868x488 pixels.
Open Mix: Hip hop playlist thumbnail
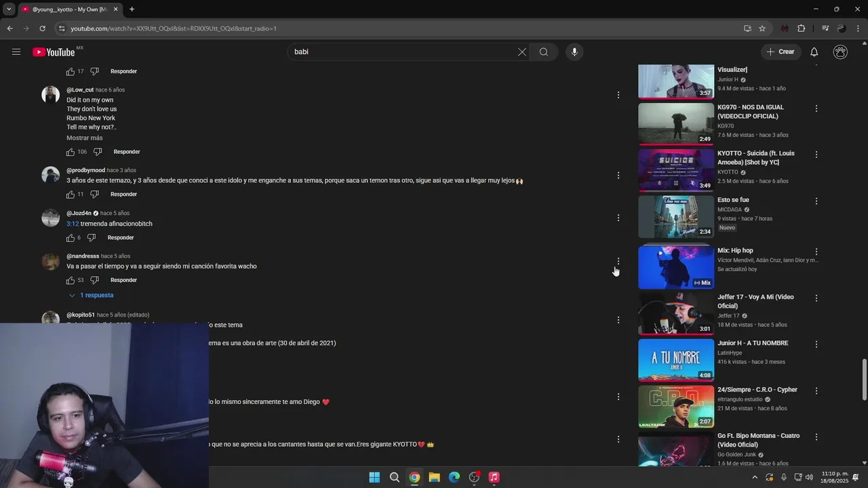676,267
